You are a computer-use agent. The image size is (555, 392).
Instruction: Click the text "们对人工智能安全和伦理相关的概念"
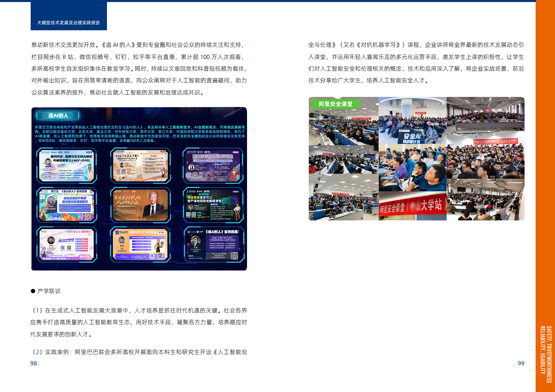click(355, 69)
